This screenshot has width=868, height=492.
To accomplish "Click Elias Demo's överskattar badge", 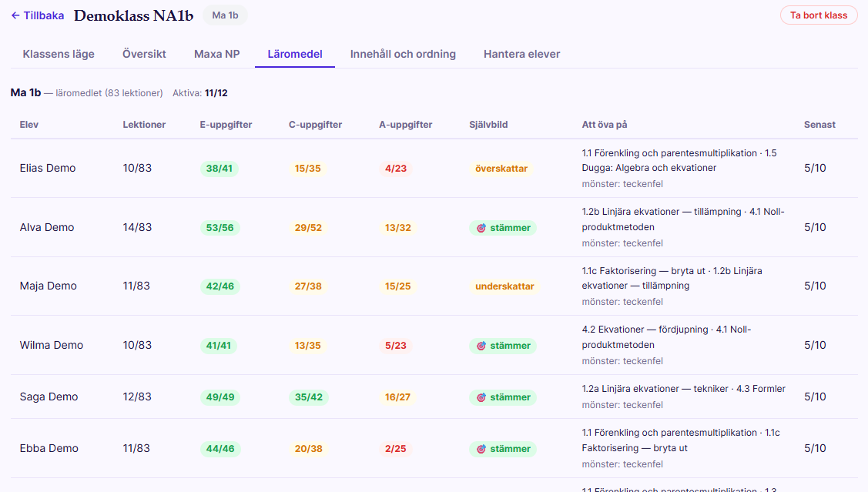I will pyautogui.click(x=501, y=169).
